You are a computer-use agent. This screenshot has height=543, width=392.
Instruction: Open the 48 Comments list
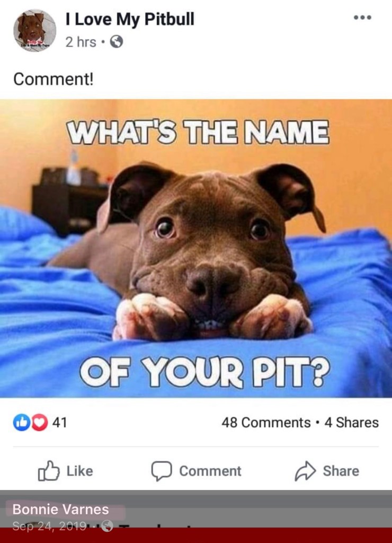pos(266,423)
